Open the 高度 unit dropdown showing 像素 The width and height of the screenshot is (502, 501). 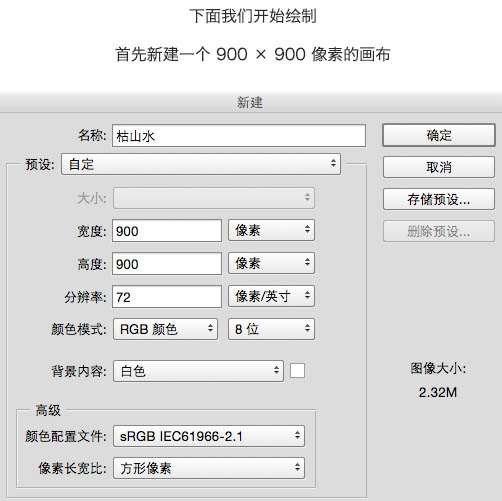click(271, 263)
